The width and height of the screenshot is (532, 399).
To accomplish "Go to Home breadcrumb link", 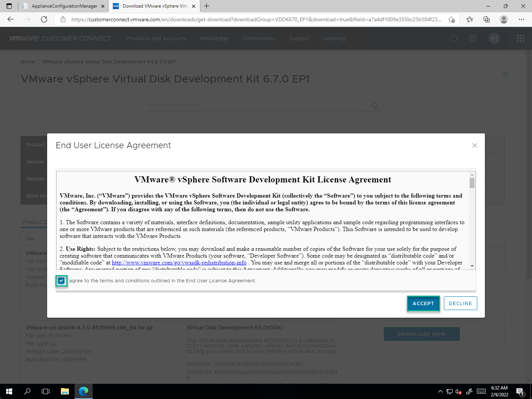I will coord(28,62).
